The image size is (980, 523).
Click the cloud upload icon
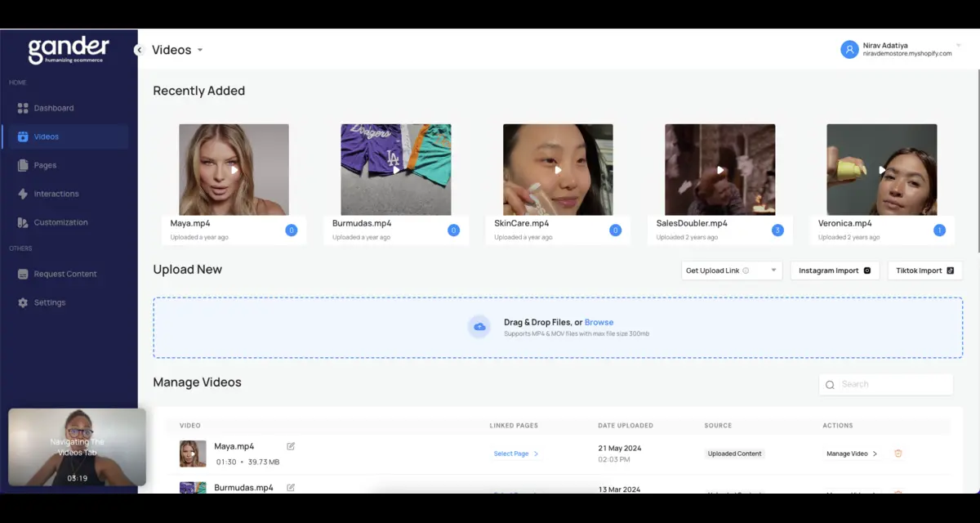(x=479, y=327)
